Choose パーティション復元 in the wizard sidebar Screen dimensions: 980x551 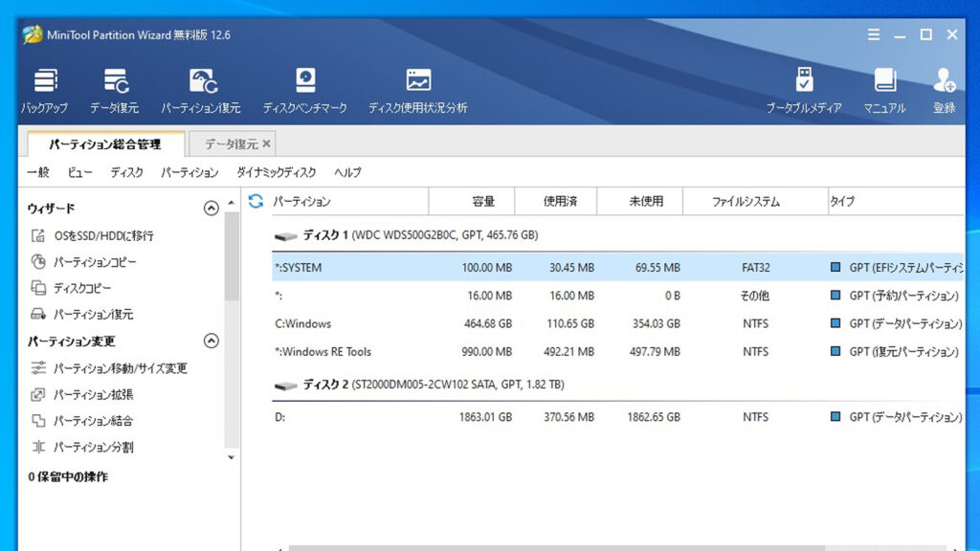click(x=82, y=314)
